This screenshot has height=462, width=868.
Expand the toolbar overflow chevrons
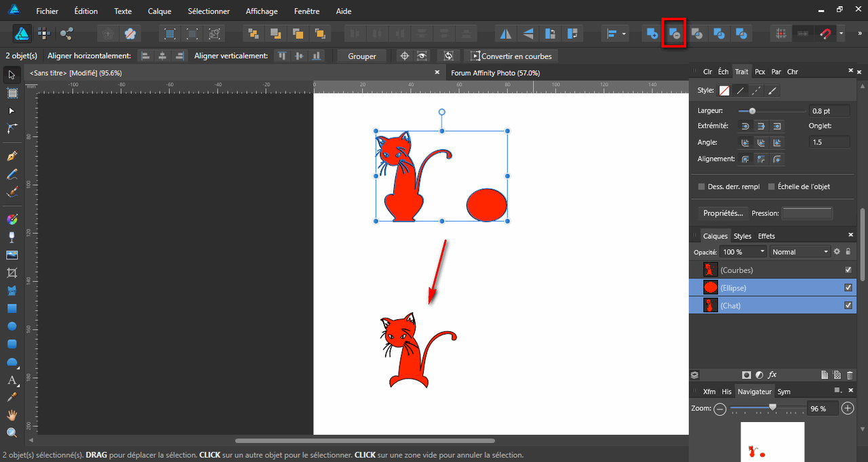coord(860,33)
